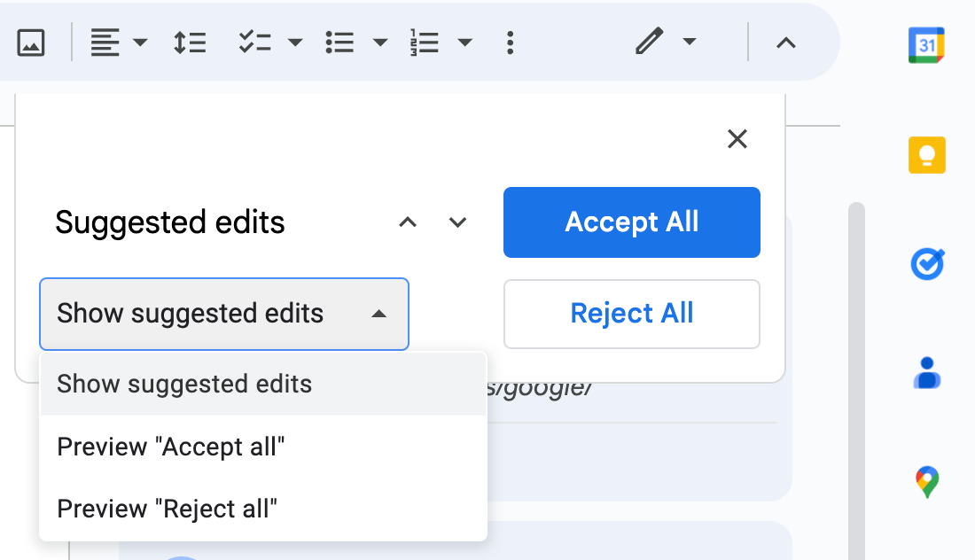The height and width of the screenshot is (560, 975).
Task: Open Google Maps from the side panel
Action: pos(926,482)
